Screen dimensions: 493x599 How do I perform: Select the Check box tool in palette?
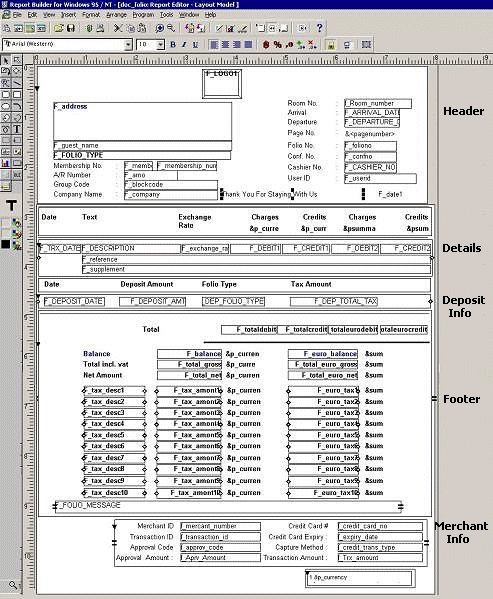[x=17, y=152]
